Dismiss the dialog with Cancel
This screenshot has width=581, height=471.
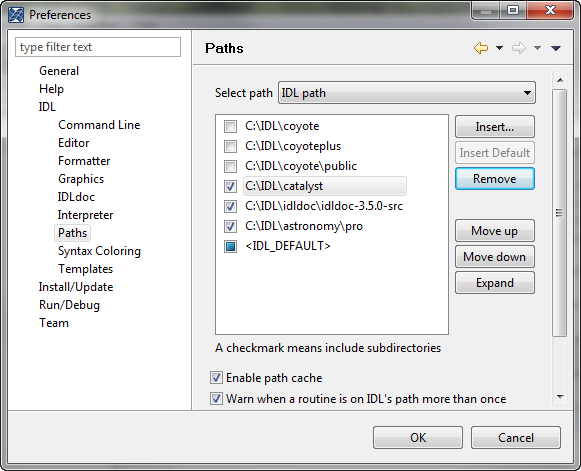coord(516,438)
